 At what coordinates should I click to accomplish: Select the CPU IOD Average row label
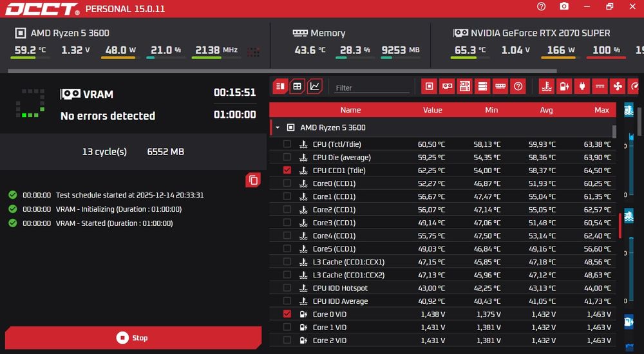coord(340,301)
